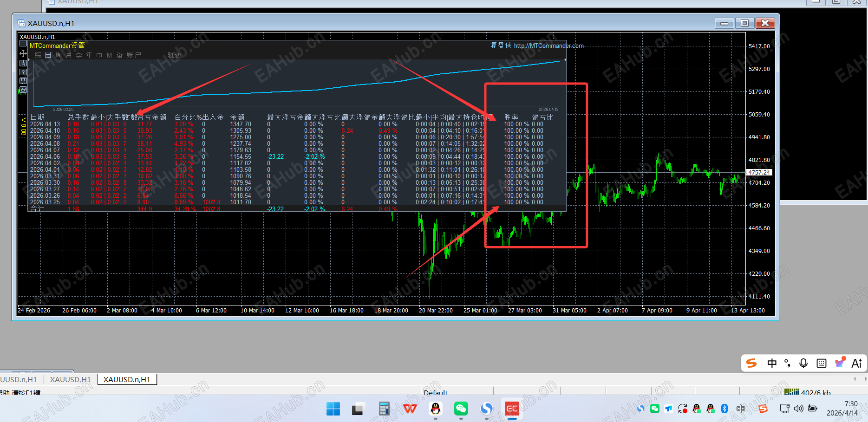The width and height of the screenshot is (868, 422).
Task: Click the 合计 totals row label
Action: tap(37, 209)
